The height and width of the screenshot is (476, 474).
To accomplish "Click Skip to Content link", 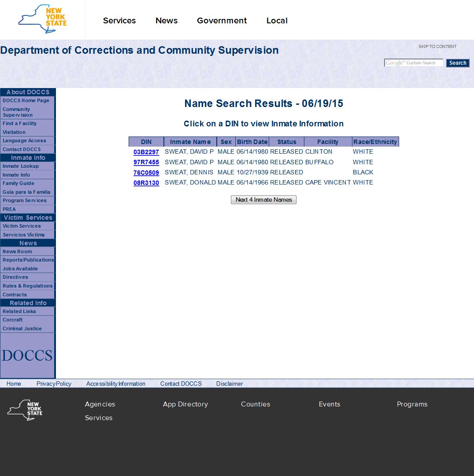I will (x=437, y=47).
